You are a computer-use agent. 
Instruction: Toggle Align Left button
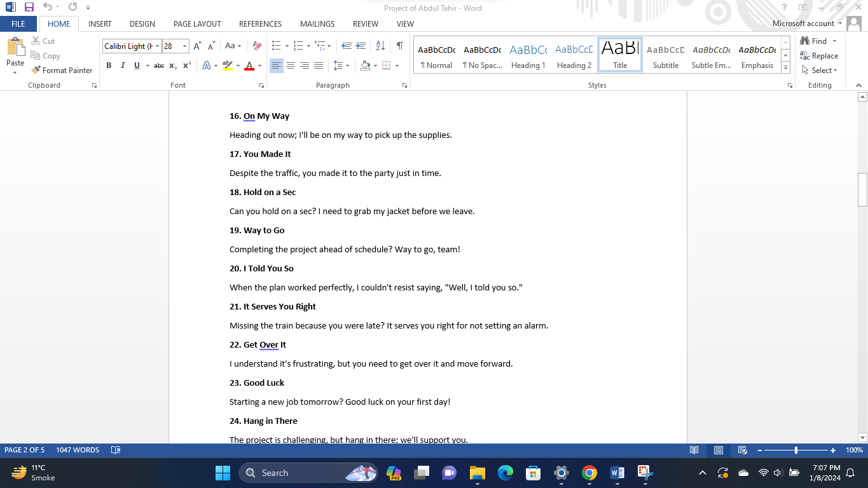277,65
